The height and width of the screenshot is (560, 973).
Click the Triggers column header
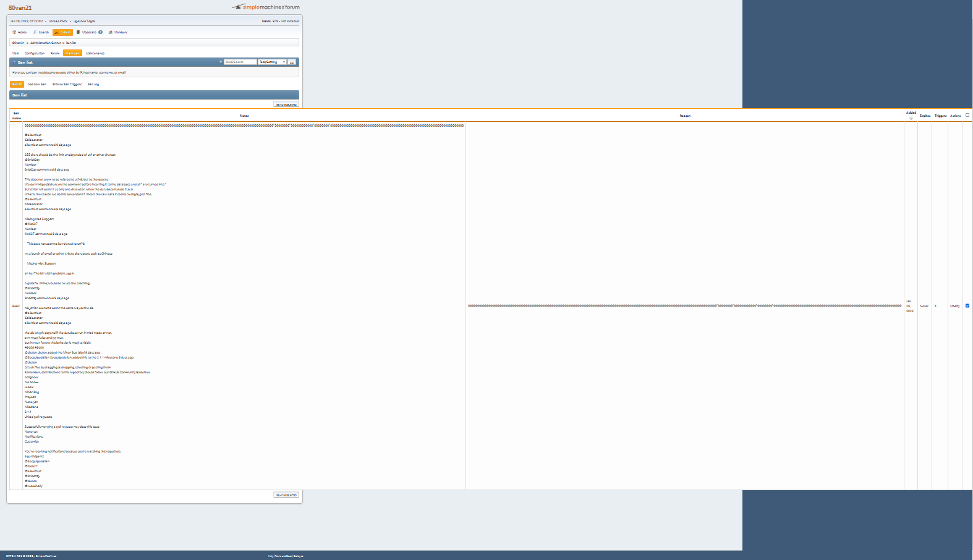coord(940,116)
